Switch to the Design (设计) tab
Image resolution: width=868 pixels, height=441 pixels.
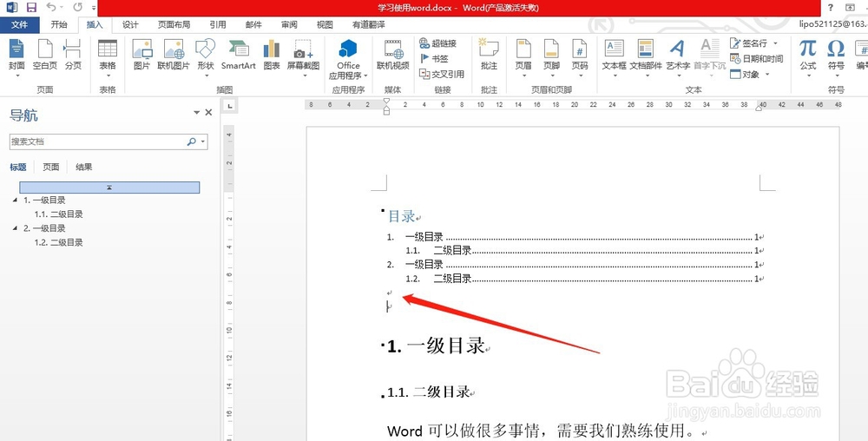pos(131,25)
